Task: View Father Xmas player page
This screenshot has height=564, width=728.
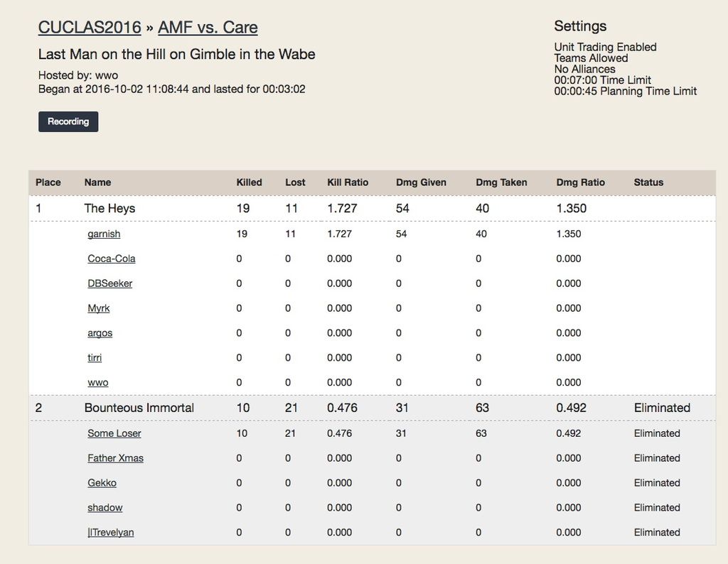Action: pyautogui.click(x=115, y=458)
